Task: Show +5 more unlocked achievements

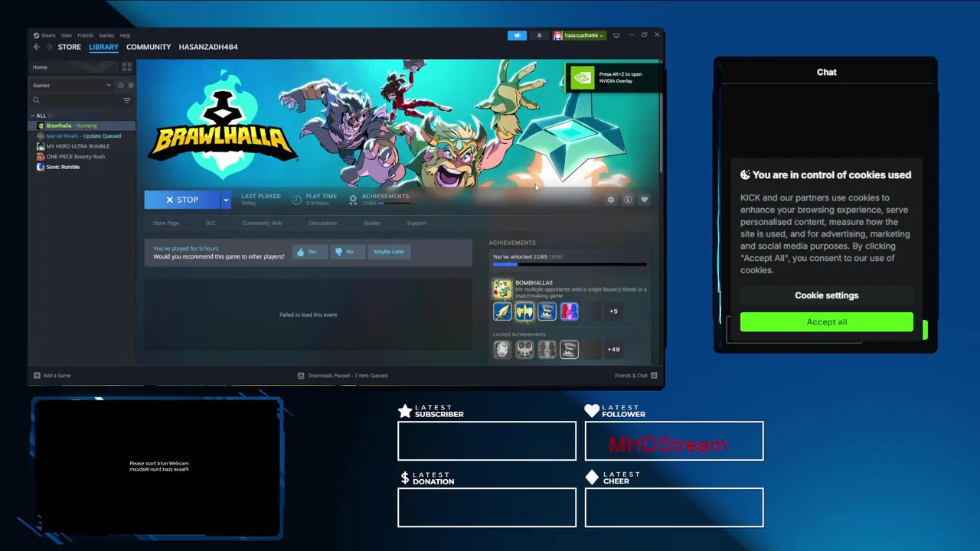Action: (x=613, y=311)
